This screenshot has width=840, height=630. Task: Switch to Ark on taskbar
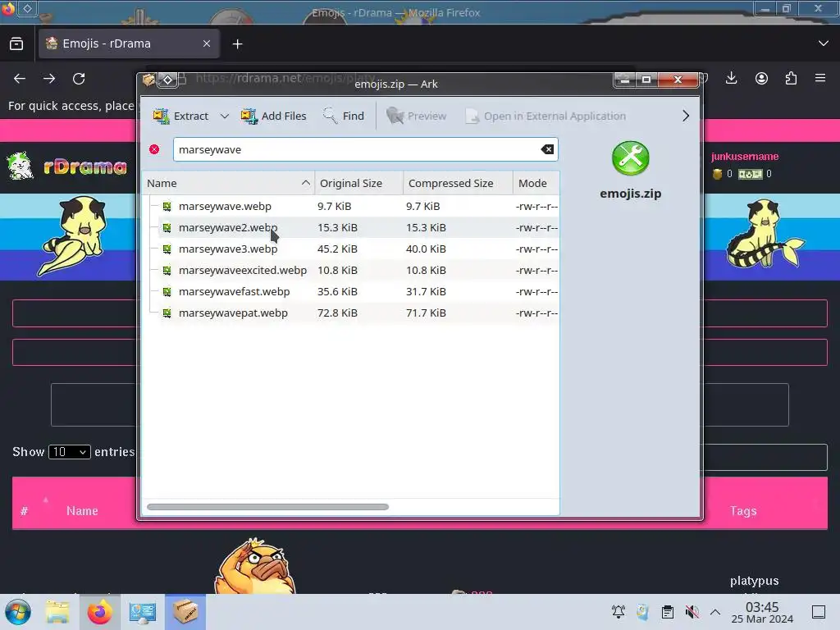pos(185,612)
